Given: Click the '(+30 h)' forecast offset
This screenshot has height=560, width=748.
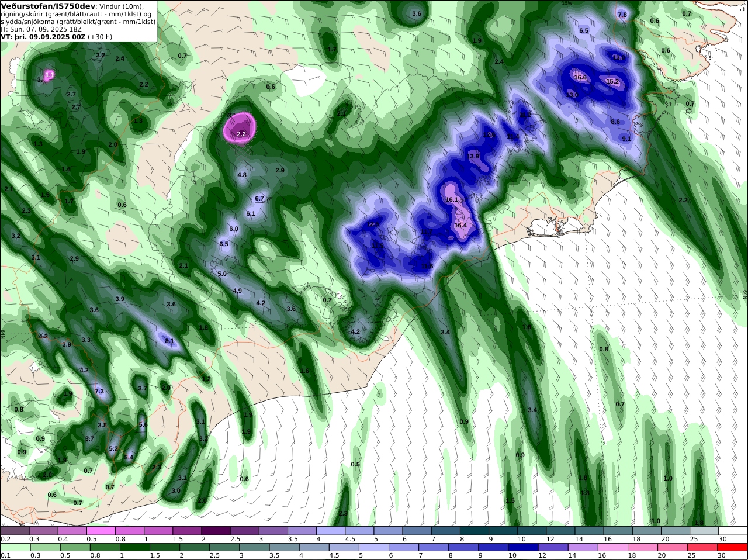Looking at the screenshot, I should click(x=100, y=36).
